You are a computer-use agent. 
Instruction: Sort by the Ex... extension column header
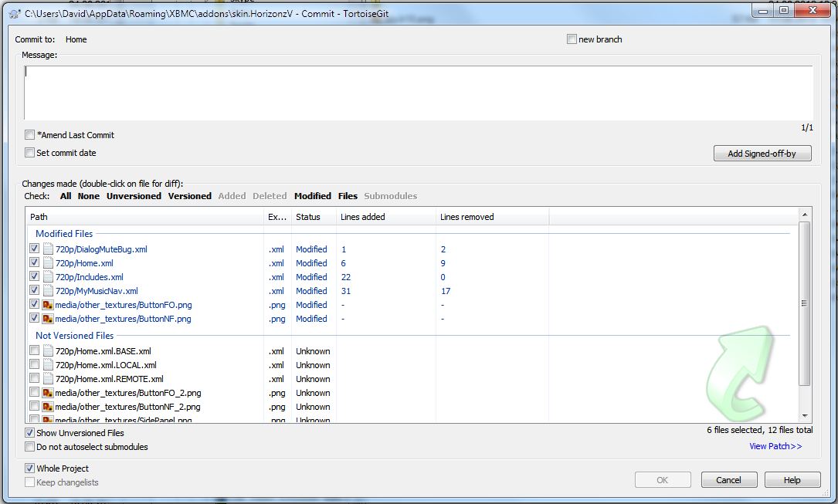coord(277,217)
